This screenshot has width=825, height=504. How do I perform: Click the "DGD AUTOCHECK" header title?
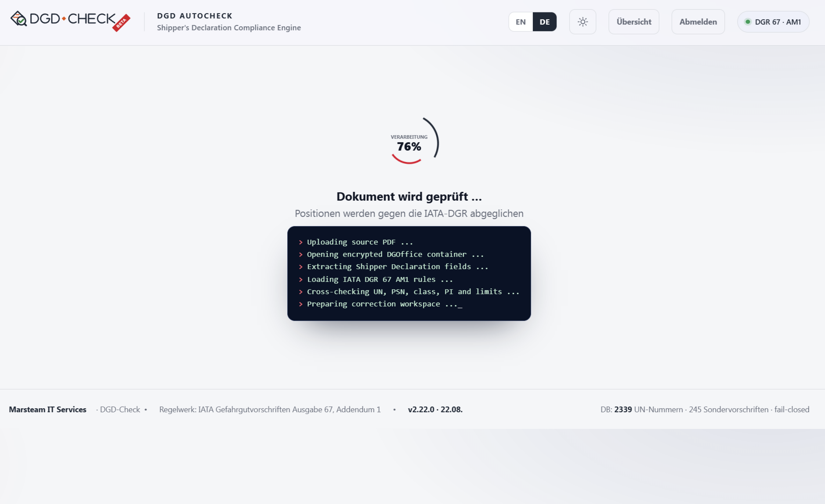point(195,16)
